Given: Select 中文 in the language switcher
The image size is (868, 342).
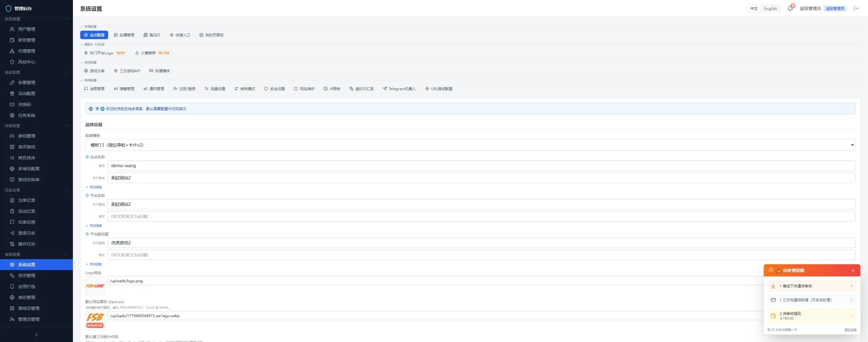Looking at the screenshot, I should point(754,9).
